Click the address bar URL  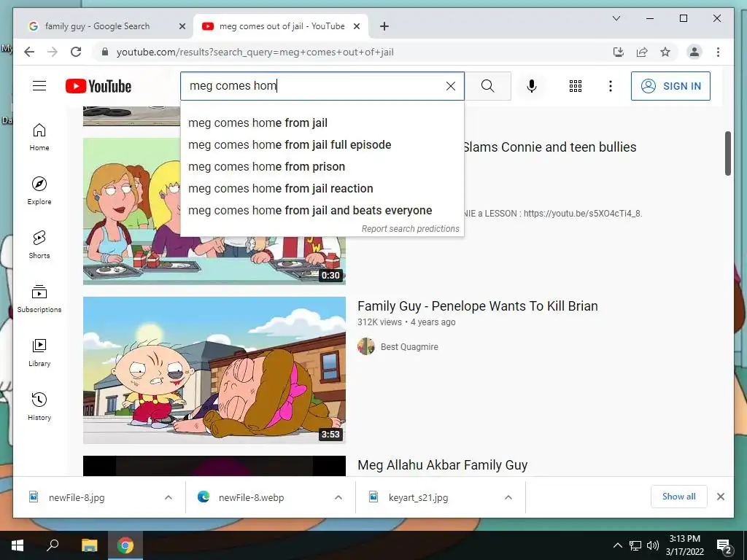click(255, 52)
